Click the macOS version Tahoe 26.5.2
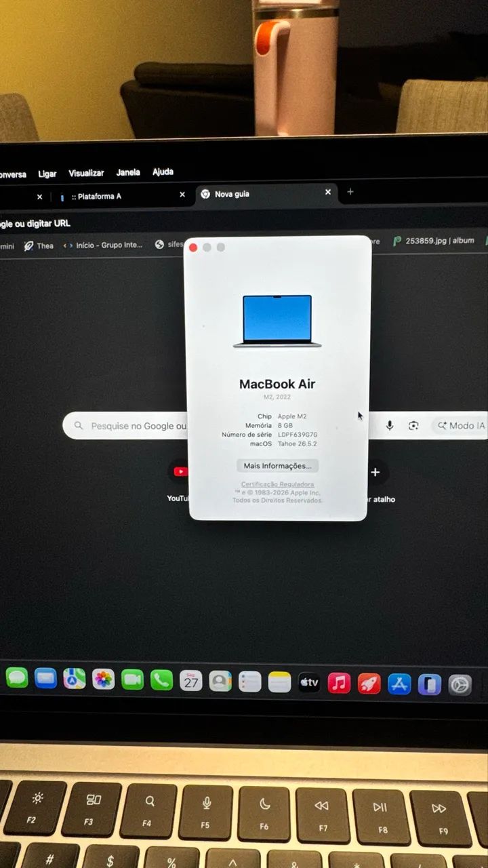This screenshot has height=868, width=488. pos(297,443)
